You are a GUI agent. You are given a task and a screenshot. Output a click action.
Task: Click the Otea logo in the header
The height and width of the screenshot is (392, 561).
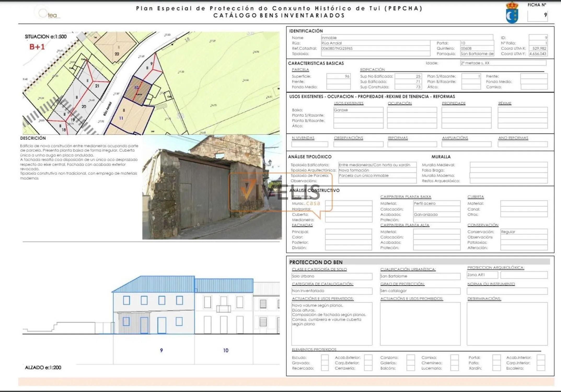coord(48,14)
